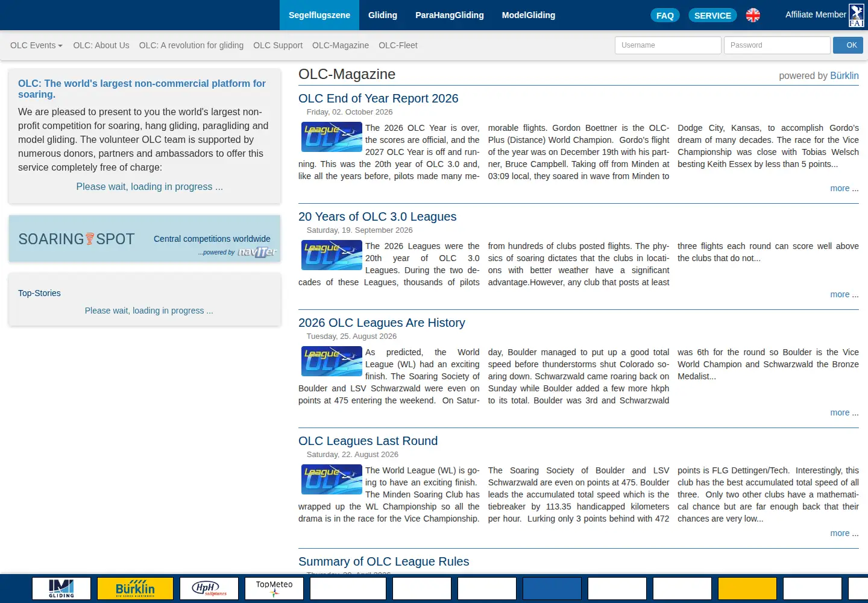Open League icon of Leagues Are History article
The width and height of the screenshot is (868, 603).
click(332, 361)
